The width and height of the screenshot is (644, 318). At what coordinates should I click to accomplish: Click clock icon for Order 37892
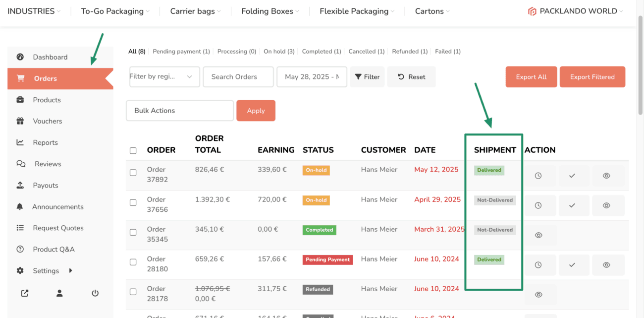(538, 176)
